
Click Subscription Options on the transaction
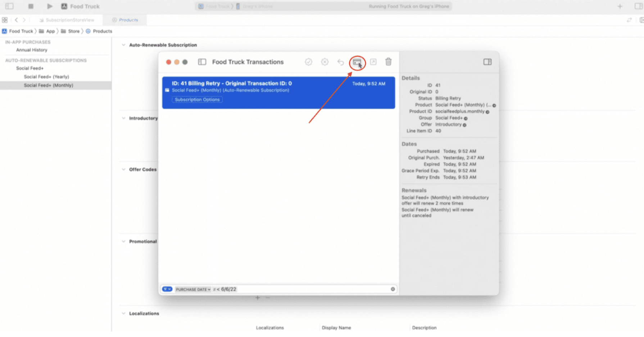coord(197,99)
